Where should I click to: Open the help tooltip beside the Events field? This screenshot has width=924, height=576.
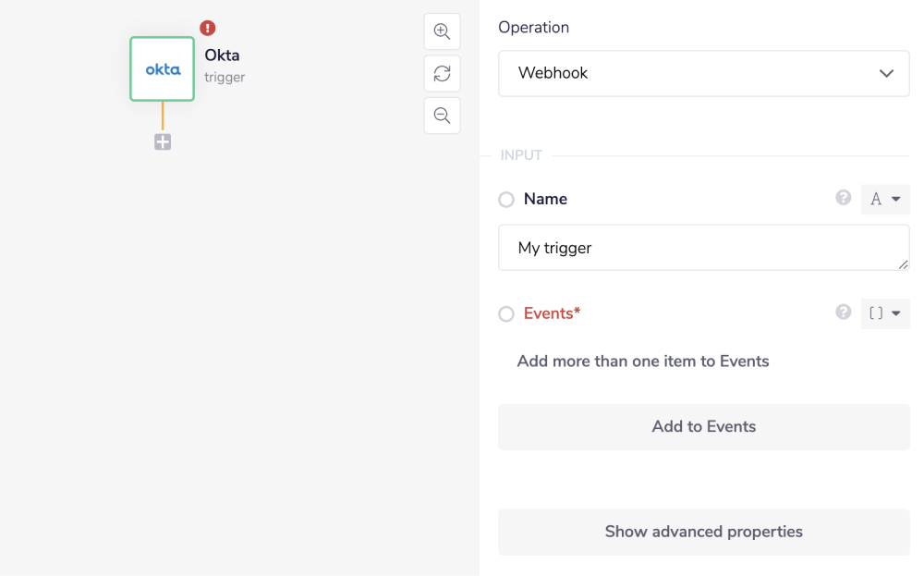point(843,313)
